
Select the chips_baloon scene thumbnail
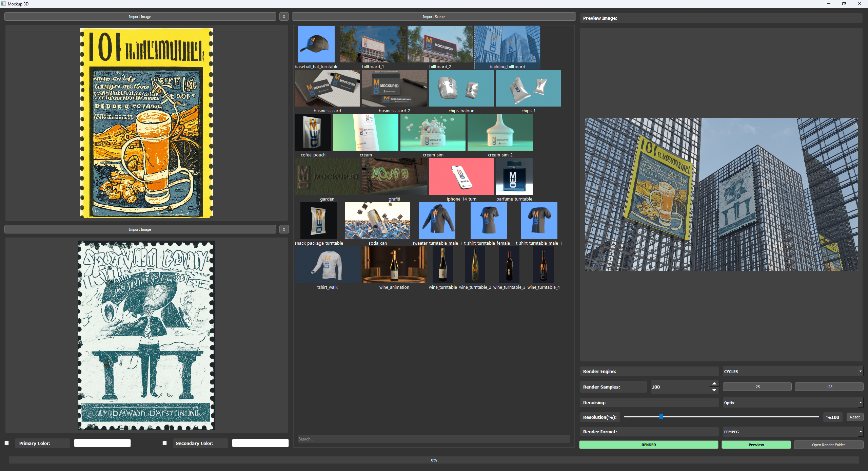pyautogui.click(x=461, y=89)
